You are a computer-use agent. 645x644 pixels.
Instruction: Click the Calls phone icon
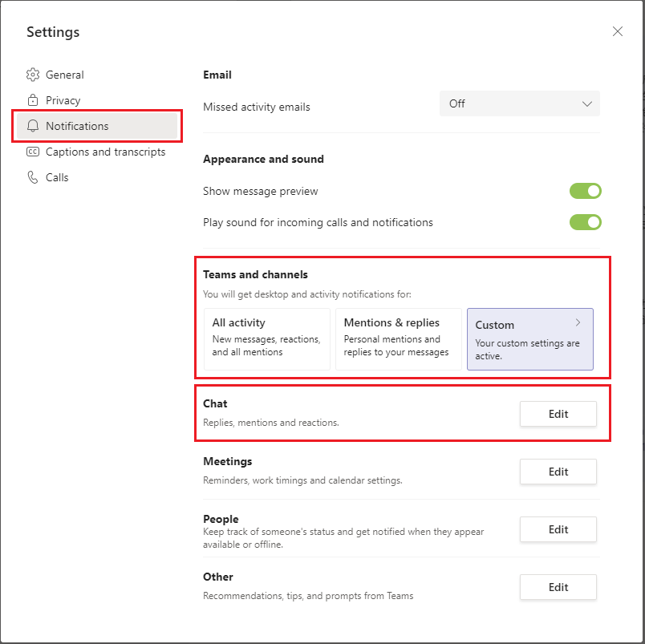pyautogui.click(x=33, y=177)
